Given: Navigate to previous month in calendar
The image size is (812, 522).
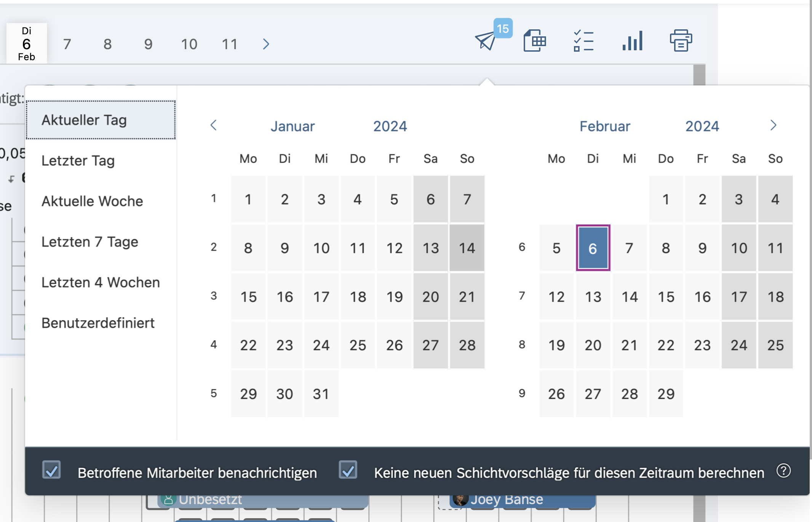Looking at the screenshot, I should [x=214, y=125].
